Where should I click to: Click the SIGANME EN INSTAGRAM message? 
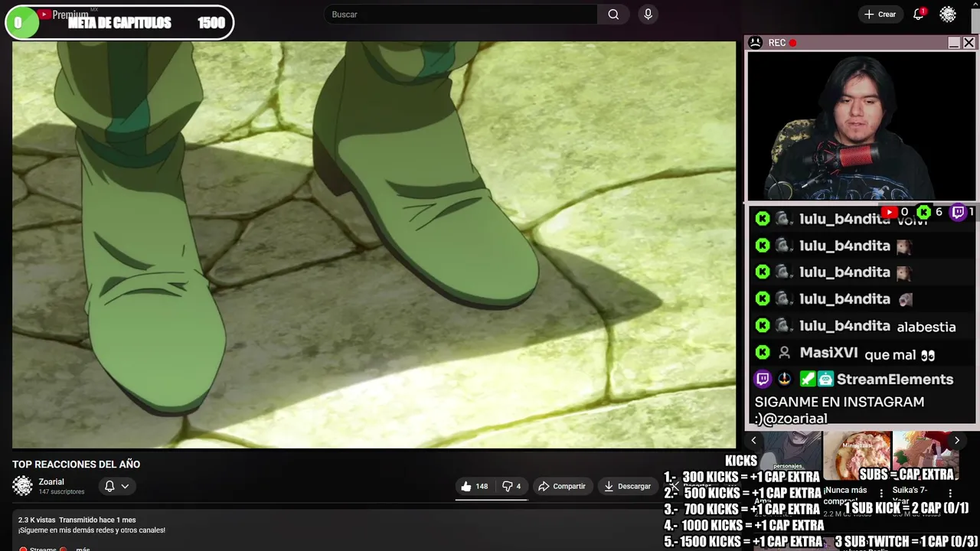point(839,410)
